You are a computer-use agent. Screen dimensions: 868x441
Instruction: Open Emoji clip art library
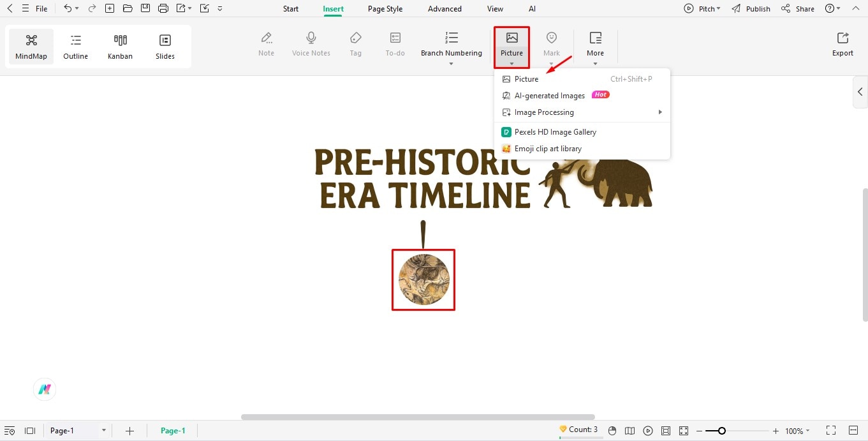click(x=582, y=149)
